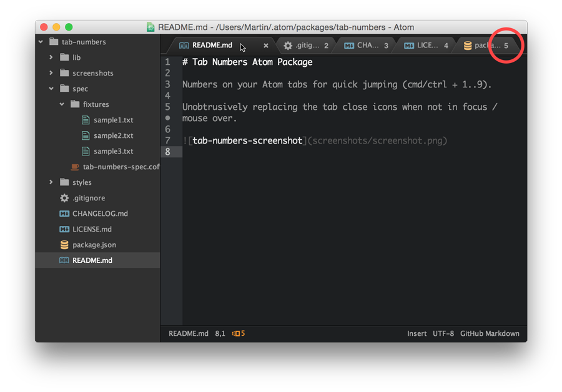Click the sample1.txt file icon
The width and height of the screenshot is (562, 392).
(86, 120)
